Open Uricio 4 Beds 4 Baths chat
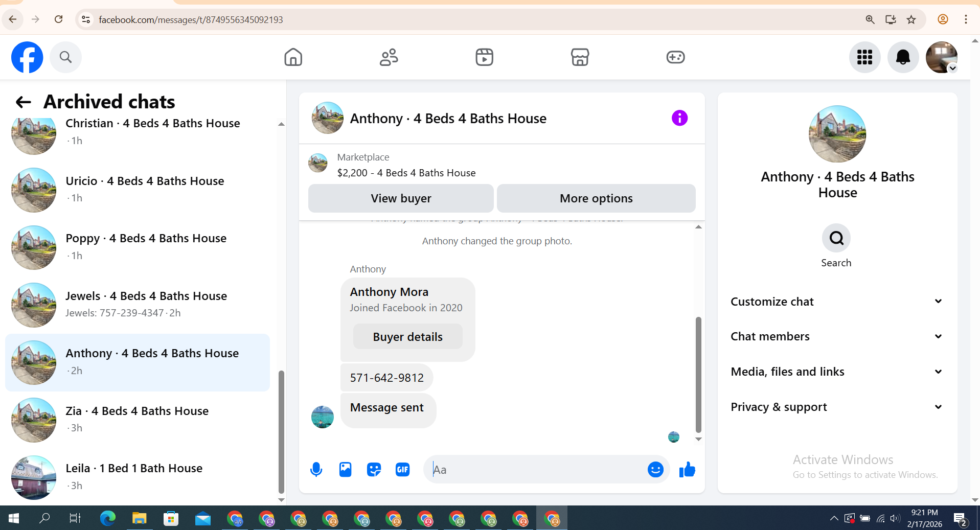Screen dimensions: 980x530 pyautogui.click(x=138, y=190)
